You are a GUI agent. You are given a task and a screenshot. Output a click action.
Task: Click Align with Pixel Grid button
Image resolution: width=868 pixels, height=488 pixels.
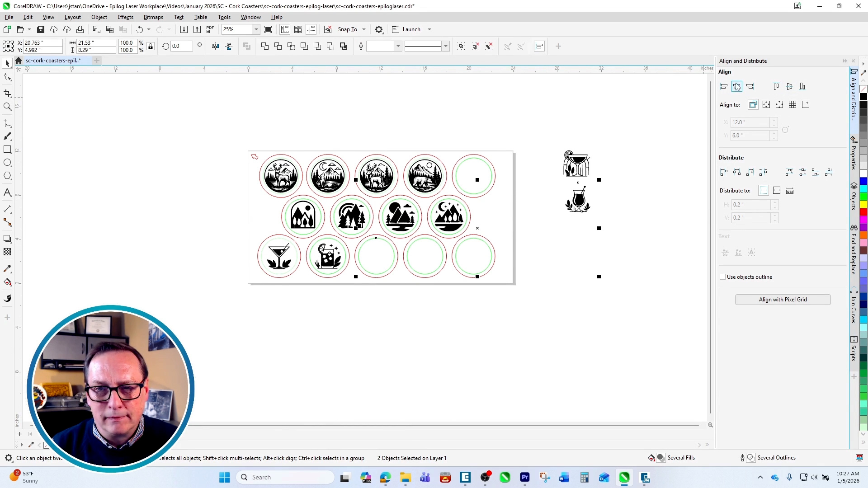[783, 300]
